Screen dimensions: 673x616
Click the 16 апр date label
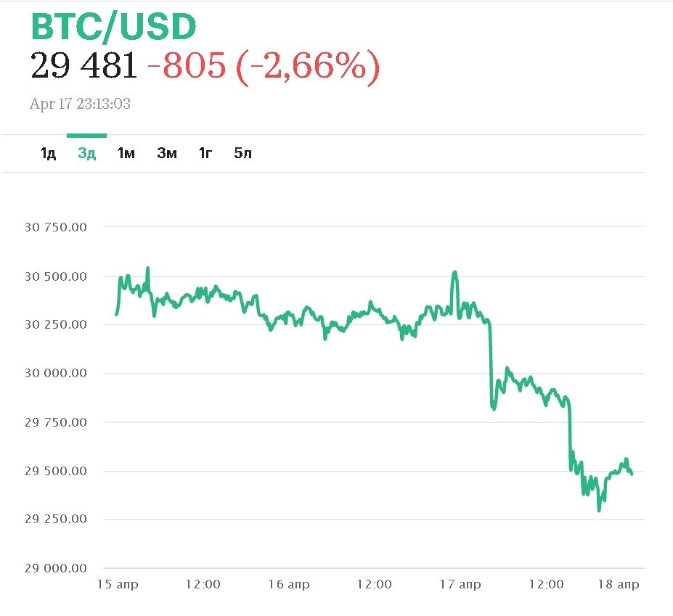click(288, 584)
